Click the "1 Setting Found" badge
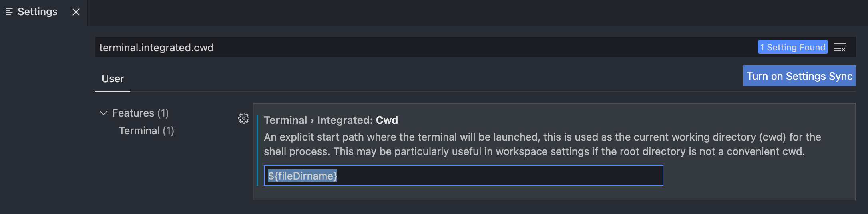 coord(792,47)
